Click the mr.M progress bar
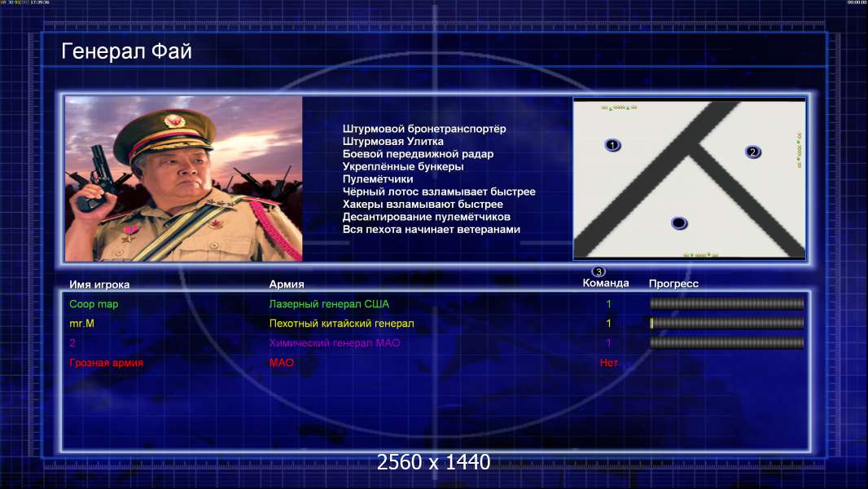Image resolution: width=868 pixels, height=489 pixels. 726,323
